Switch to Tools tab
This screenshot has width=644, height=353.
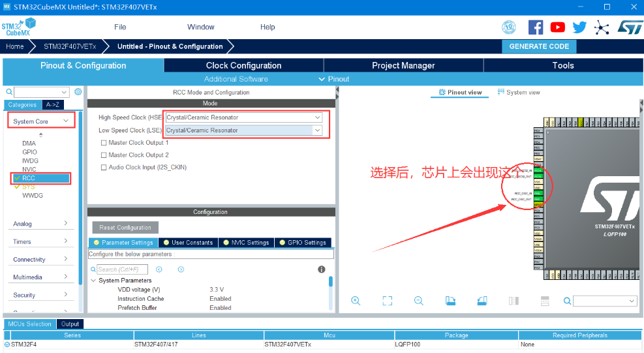coord(563,65)
